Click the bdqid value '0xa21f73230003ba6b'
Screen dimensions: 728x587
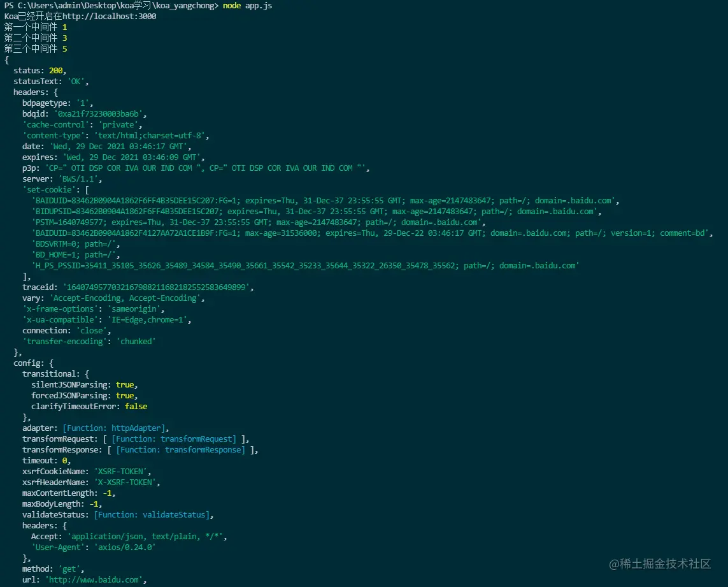click(x=99, y=114)
